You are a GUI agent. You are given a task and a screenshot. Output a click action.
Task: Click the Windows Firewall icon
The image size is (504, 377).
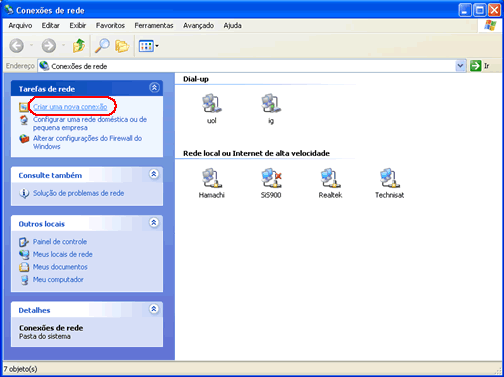click(24, 139)
